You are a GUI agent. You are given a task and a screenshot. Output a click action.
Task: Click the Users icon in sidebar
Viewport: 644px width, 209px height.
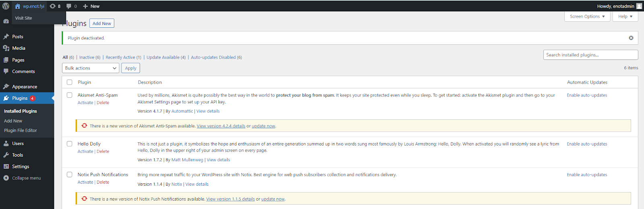pos(6,143)
